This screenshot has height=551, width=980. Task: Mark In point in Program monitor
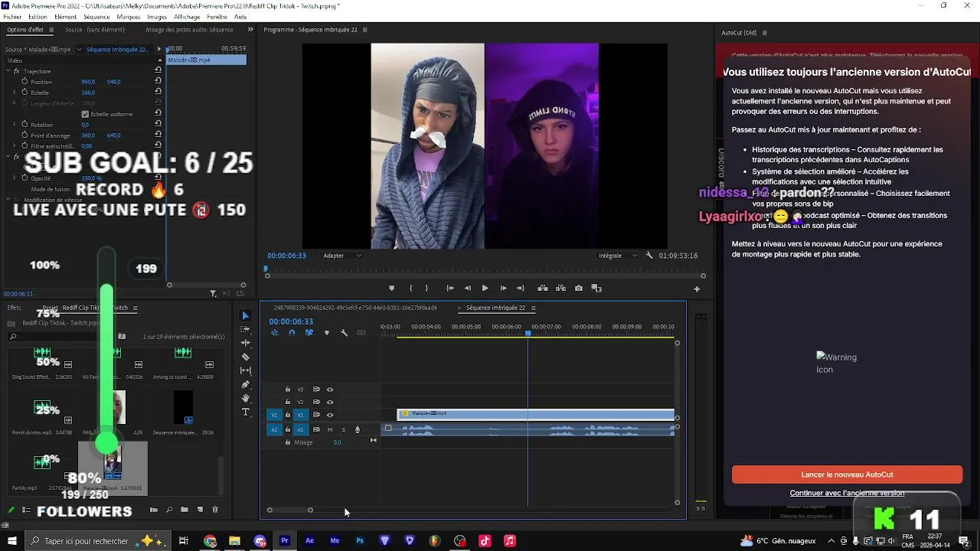click(x=410, y=289)
